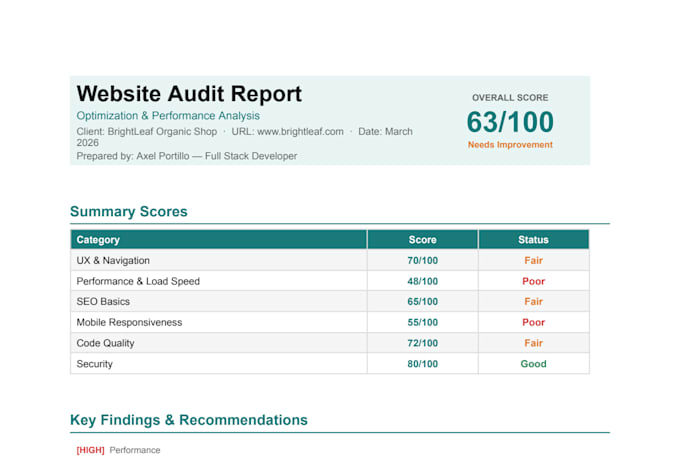Click the 65/100 score cell
Viewport: 680px width, 459px height.
point(422,302)
